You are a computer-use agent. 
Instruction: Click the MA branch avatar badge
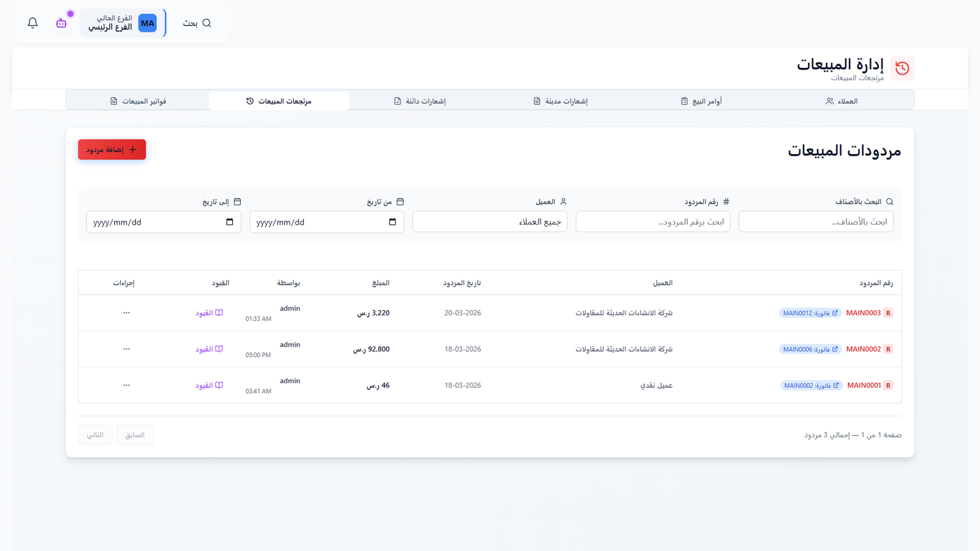tap(147, 23)
